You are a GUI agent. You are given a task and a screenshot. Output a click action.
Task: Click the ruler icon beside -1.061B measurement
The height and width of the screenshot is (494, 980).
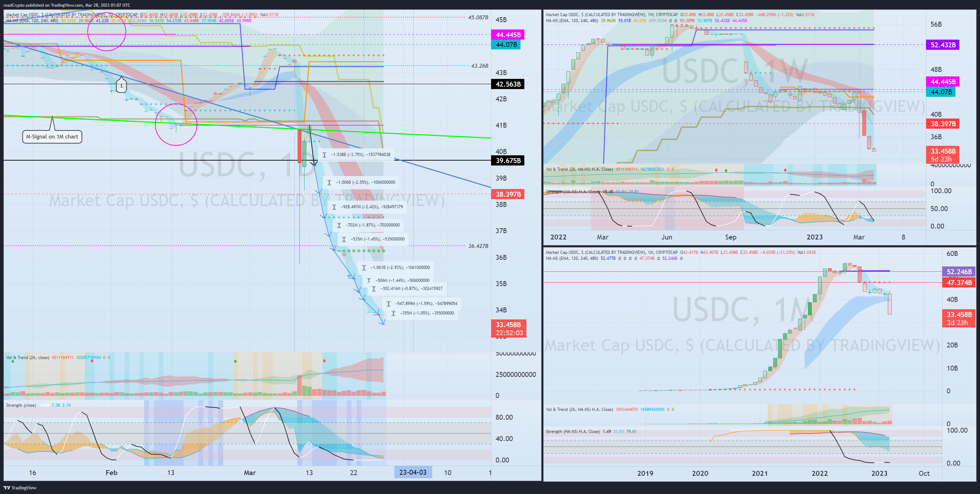pyautogui.click(x=364, y=268)
